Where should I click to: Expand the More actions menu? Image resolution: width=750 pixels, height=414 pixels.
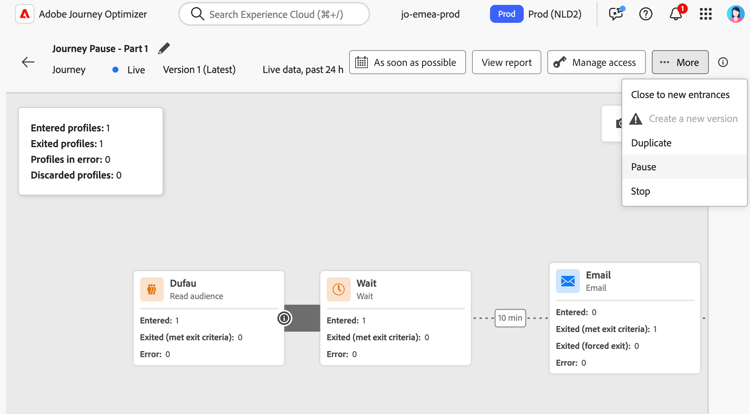click(x=680, y=62)
